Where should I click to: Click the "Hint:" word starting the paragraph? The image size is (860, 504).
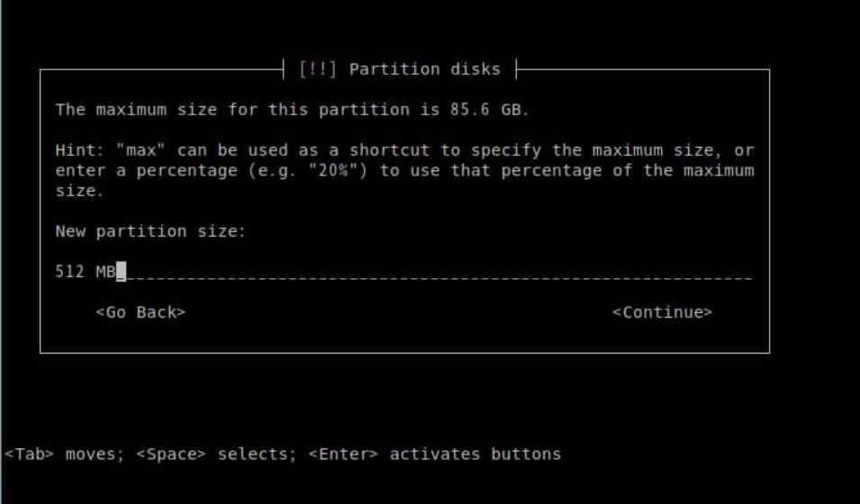click(79, 150)
